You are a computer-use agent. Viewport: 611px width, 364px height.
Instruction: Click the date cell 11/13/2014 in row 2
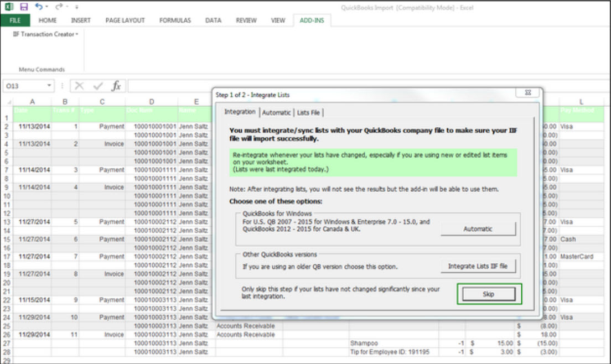[x=32, y=127]
